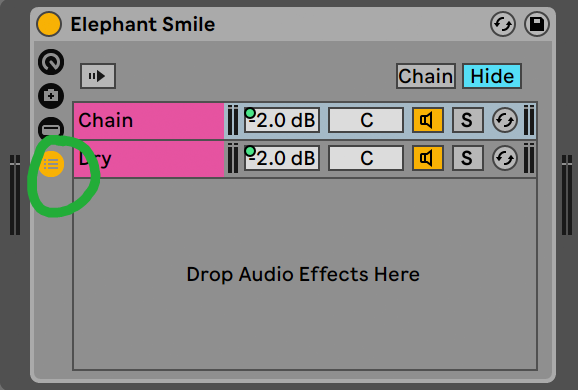Click the Hot-Swap preset icon in title bar
Image resolution: width=578 pixels, height=390 pixels.
click(x=503, y=24)
